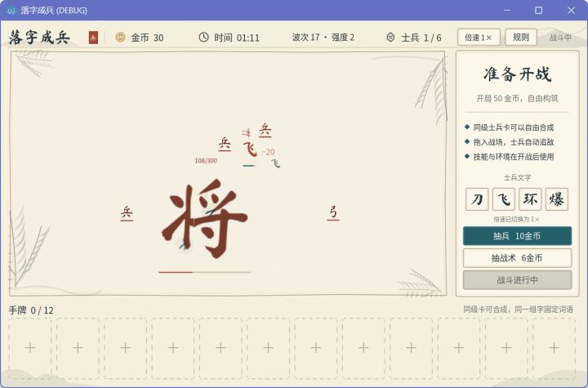The image size is (588, 388).
Task: Click the 弓 archer unit on battlefield
Action: tap(333, 212)
